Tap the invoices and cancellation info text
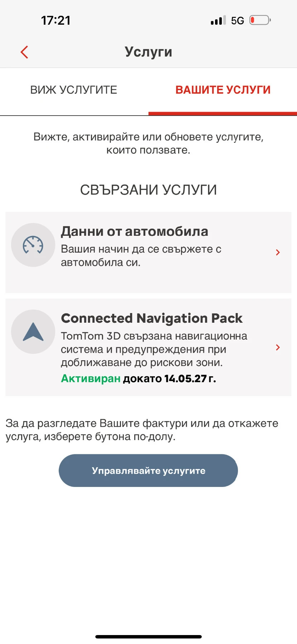Image resolution: width=297 pixels, height=644 pixels. [x=142, y=430]
